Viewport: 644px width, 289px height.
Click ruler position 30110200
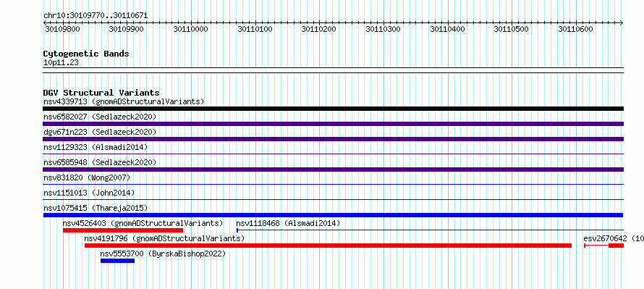coord(319,29)
